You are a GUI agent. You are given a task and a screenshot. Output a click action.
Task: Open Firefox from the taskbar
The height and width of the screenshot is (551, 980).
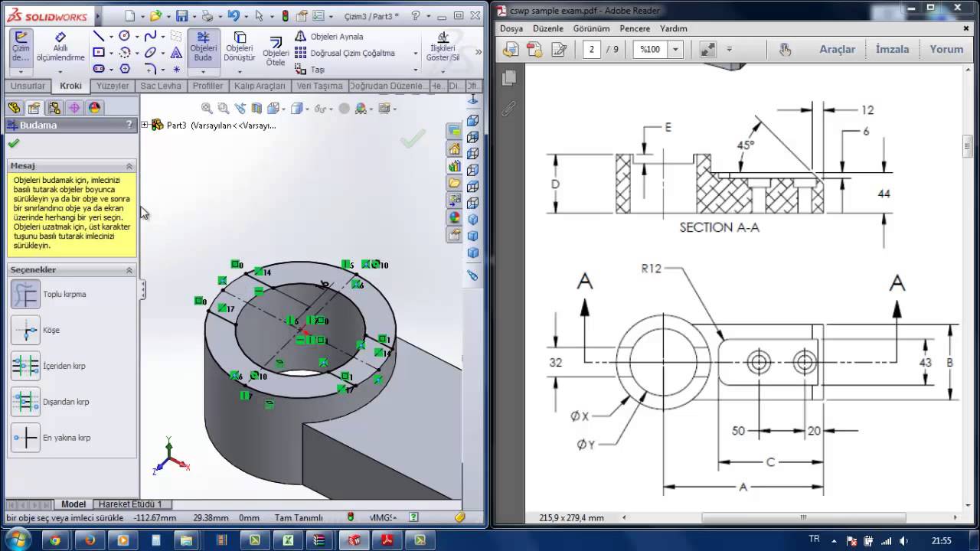click(90, 540)
